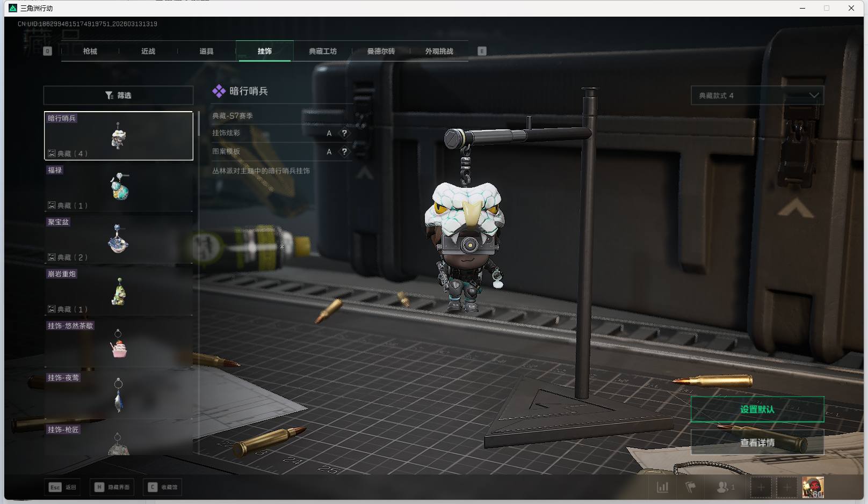Switch to the 道具 tab
The height and width of the screenshot is (504, 868).
206,51
